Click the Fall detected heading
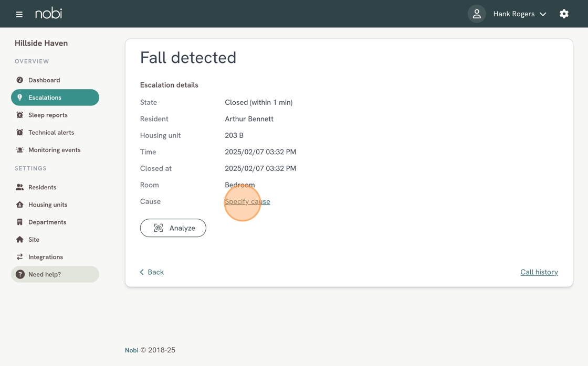 pos(188,58)
